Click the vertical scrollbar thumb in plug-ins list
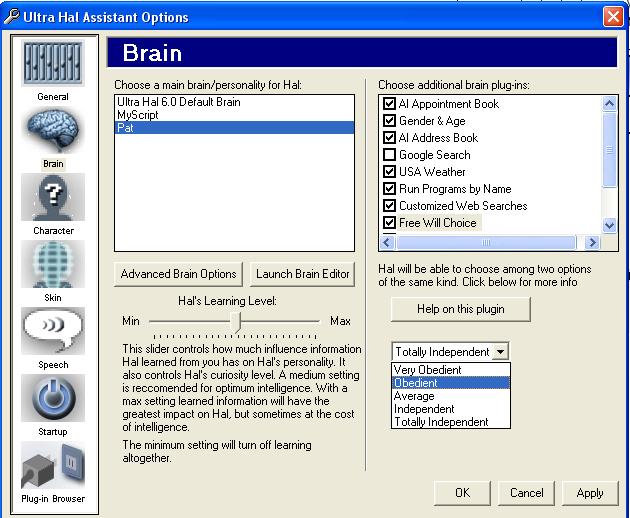Screen dimensions: 630x518 pyautogui.click(x=610, y=149)
